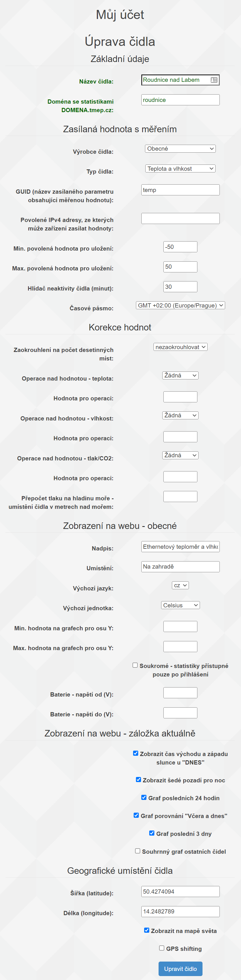Click the Hlídač neaktivity čidla field
This screenshot has height=980, width=241.
[180, 287]
